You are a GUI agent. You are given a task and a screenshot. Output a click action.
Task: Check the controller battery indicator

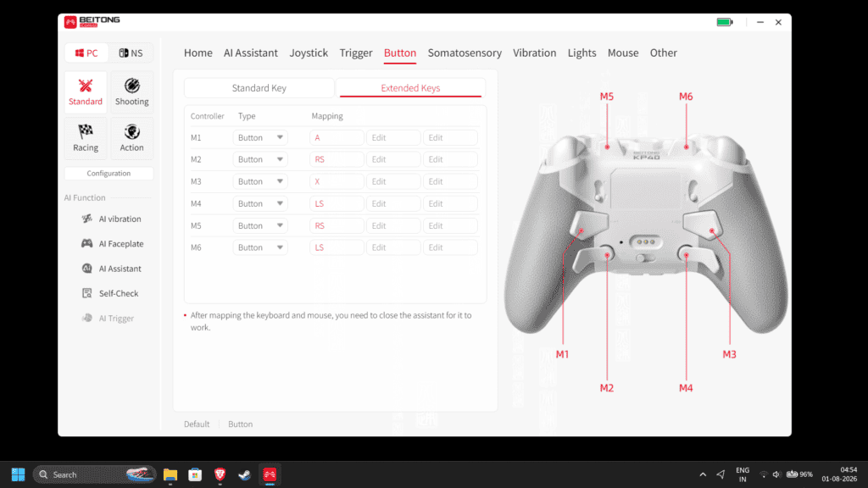(725, 22)
